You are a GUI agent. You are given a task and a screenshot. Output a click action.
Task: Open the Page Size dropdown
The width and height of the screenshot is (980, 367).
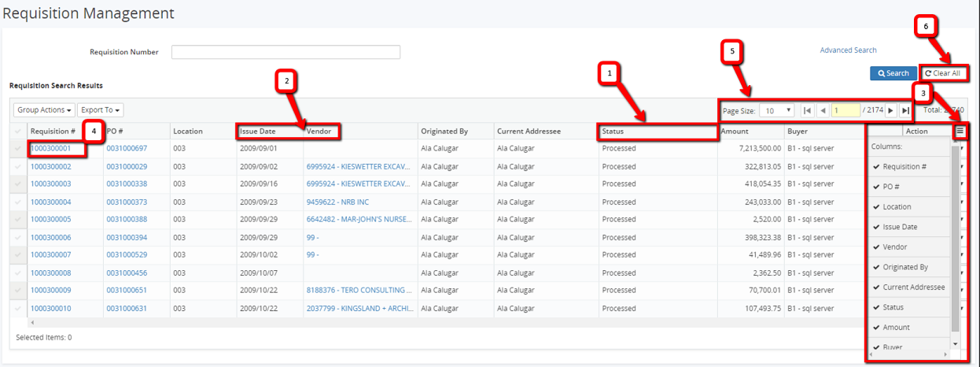[777, 111]
